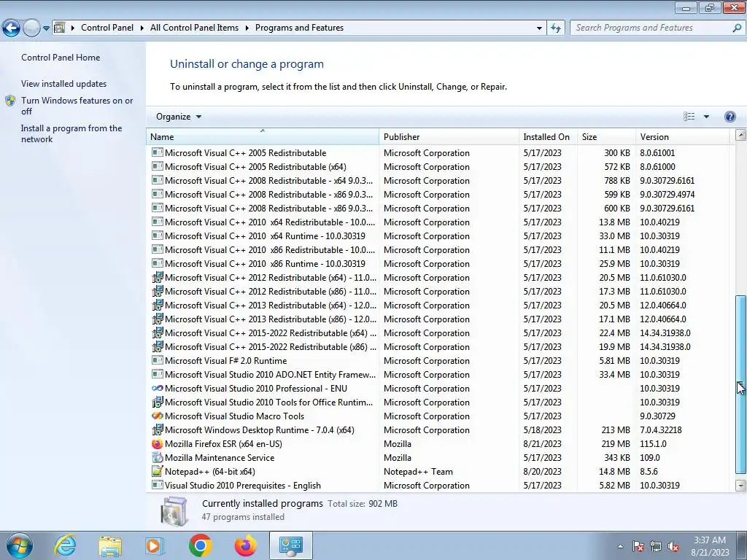The width and height of the screenshot is (747, 560).
Task: Launch Firefox from the taskbar
Action: point(245,545)
